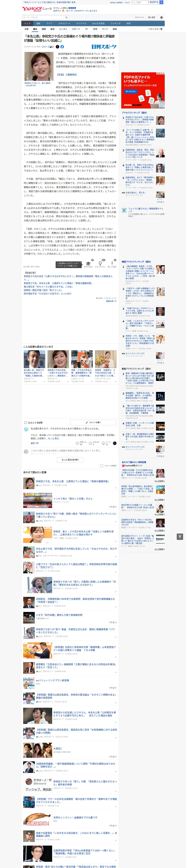
Task: Click the blue web search button at top
Action: [x=161, y=2]
